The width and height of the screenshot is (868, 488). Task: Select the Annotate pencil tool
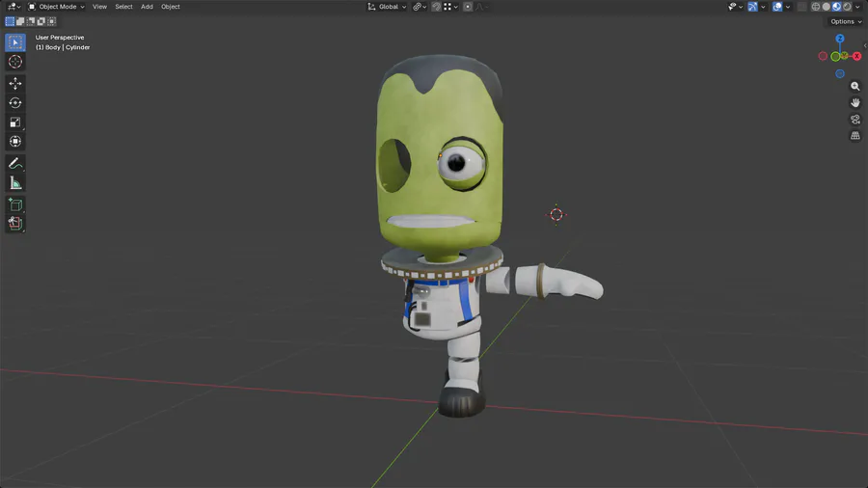point(14,163)
